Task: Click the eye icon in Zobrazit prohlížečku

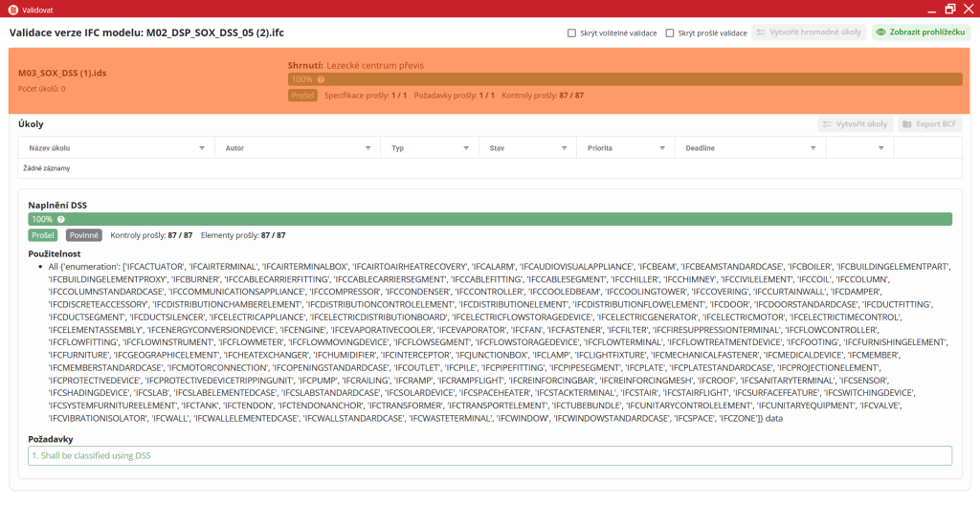Action: click(x=881, y=33)
